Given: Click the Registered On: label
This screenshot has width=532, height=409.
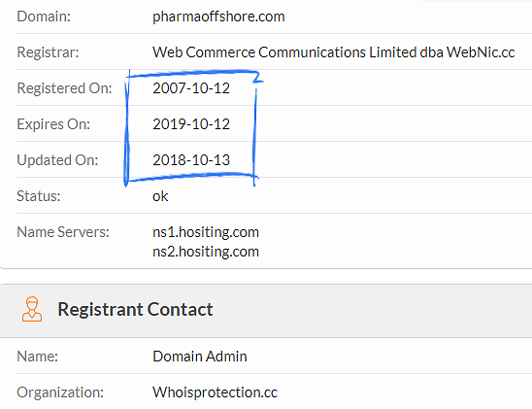Looking at the screenshot, I should pos(64,88).
